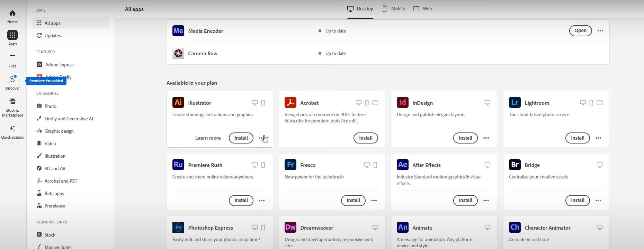Click the Premiere Rush Ru icon

pyautogui.click(x=178, y=165)
